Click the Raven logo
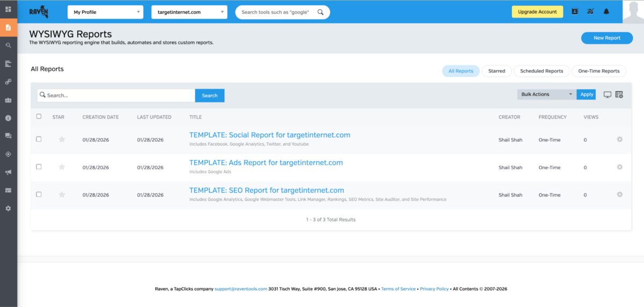 coord(40,12)
